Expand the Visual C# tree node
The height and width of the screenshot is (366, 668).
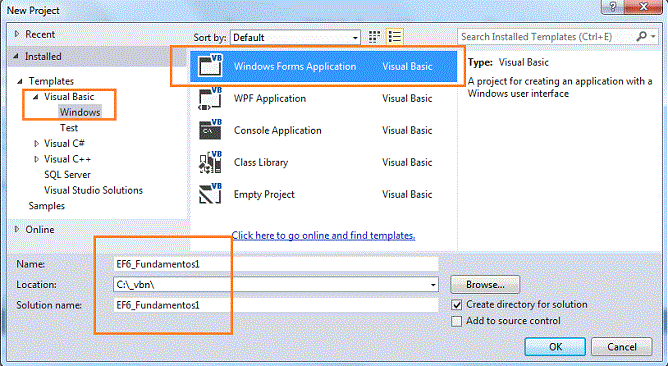[37, 144]
